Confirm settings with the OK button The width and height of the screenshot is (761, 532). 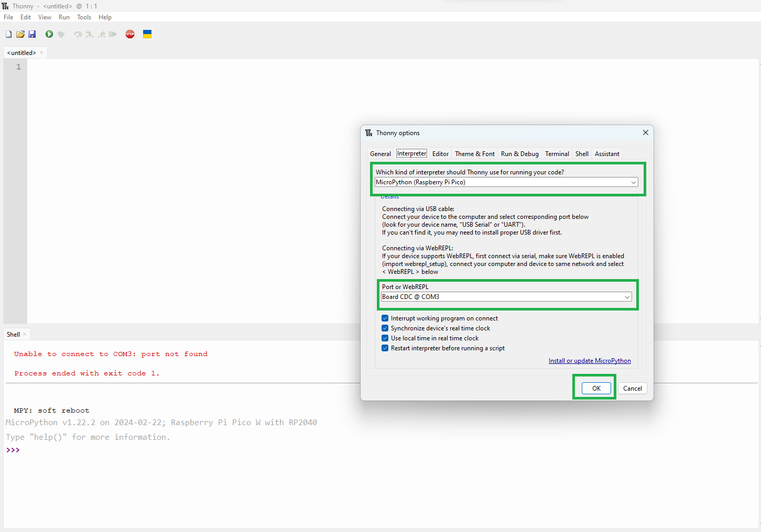(596, 388)
